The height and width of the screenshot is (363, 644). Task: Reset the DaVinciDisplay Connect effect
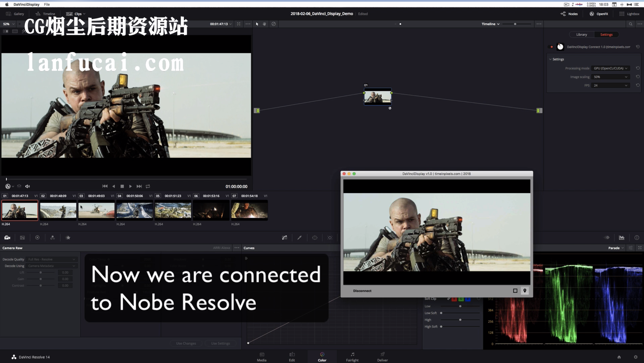pyautogui.click(x=638, y=47)
